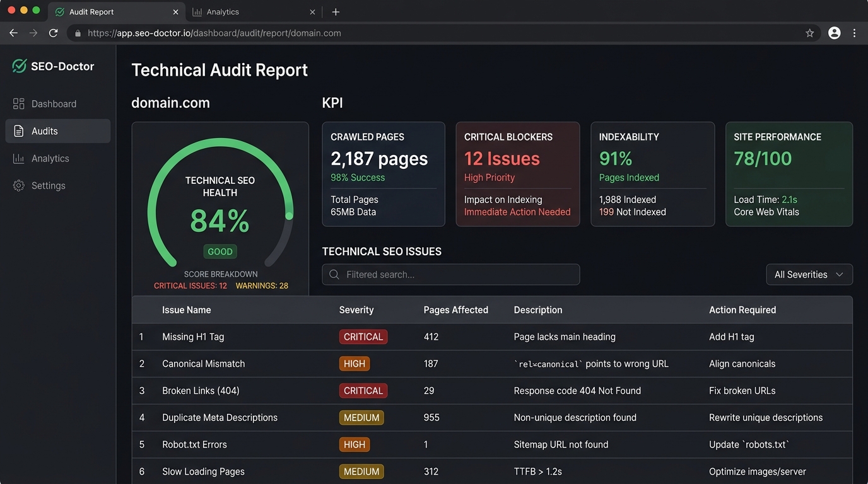Screen dimensions: 868x484
Task: Click the Pages Affected column header
Action: pyautogui.click(x=456, y=310)
